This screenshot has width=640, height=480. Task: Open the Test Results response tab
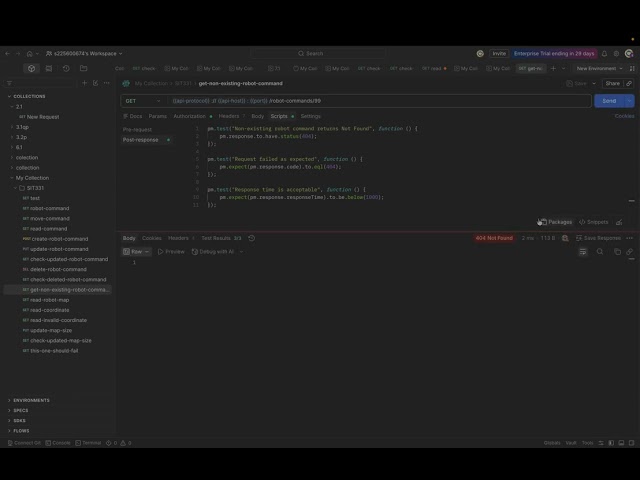[x=221, y=238]
